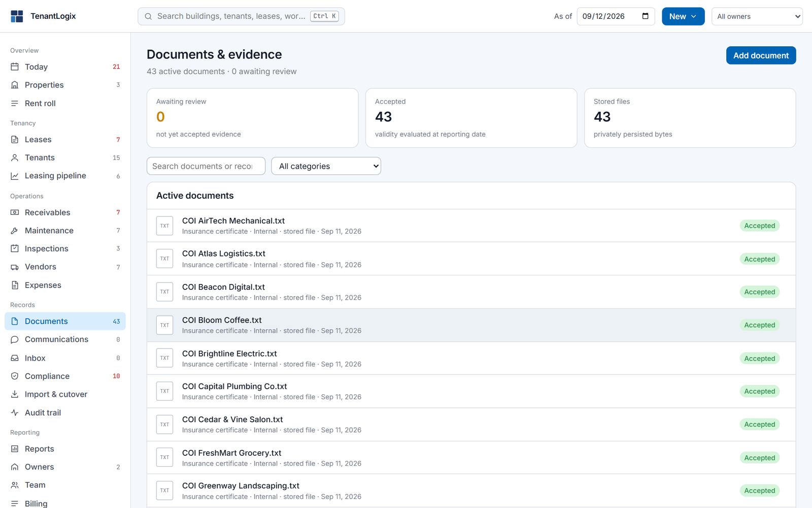Open COI Capital Plumbing Co.txt document
The height and width of the screenshot is (508, 812).
471,391
